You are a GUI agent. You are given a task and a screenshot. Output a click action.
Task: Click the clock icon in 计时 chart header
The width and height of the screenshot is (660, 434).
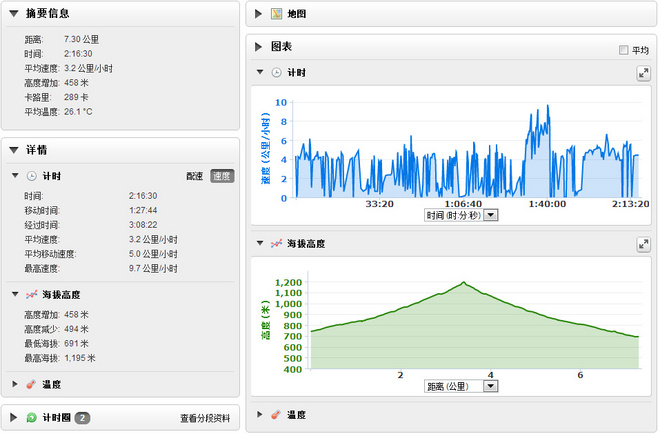point(276,73)
